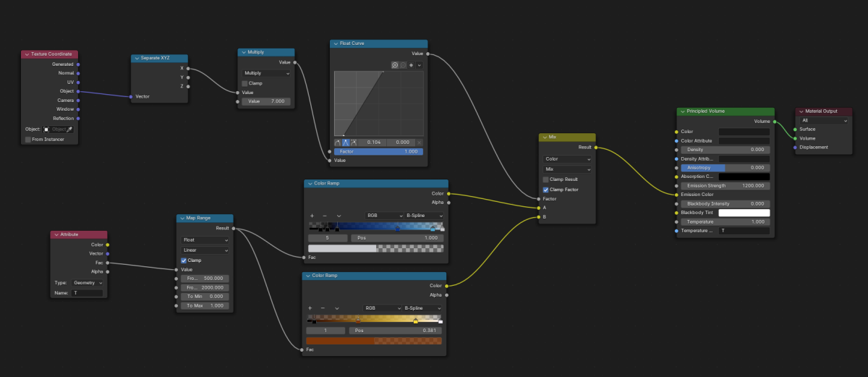Click the Attribute Name text field
The height and width of the screenshot is (377, 868).
point(88,293)
